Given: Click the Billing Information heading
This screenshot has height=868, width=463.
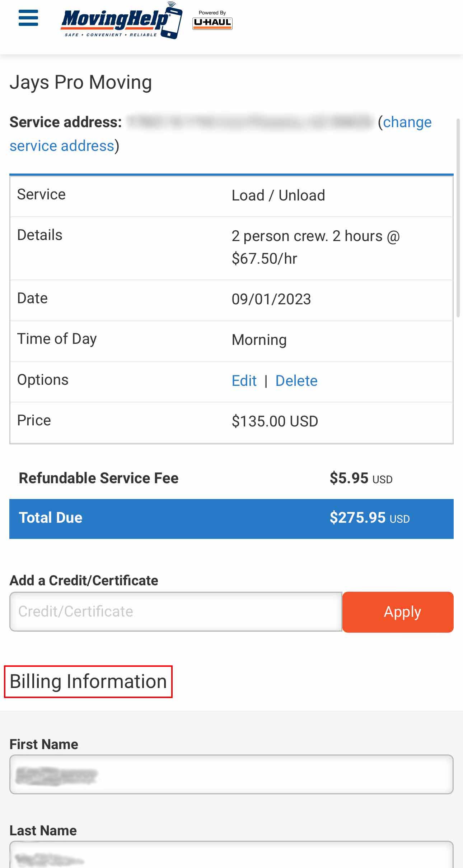Looking at the screenshot, I should click(88, 682).
